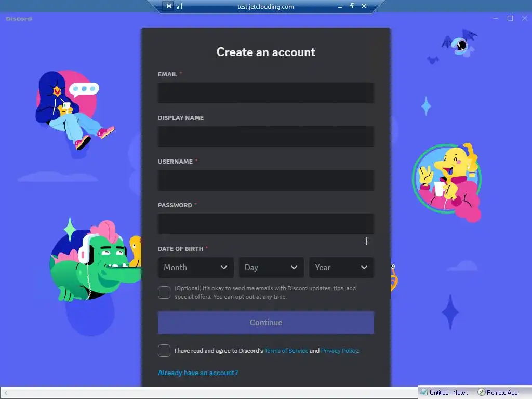Click the Remote App taskbar item
The image size is (532, 399).
pyautogui.click(x=498, y=393)
